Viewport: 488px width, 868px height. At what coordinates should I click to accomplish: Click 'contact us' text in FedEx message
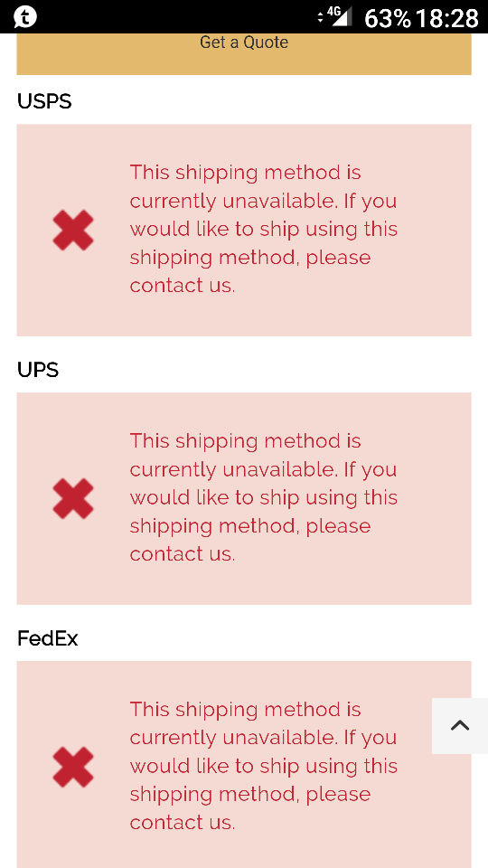click(x=181, y=823)
